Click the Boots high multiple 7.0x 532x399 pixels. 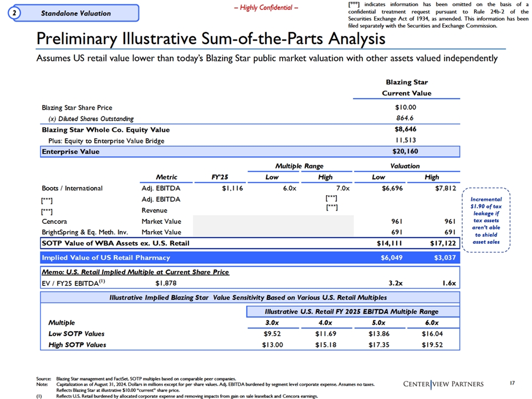[x=342, y=188]
